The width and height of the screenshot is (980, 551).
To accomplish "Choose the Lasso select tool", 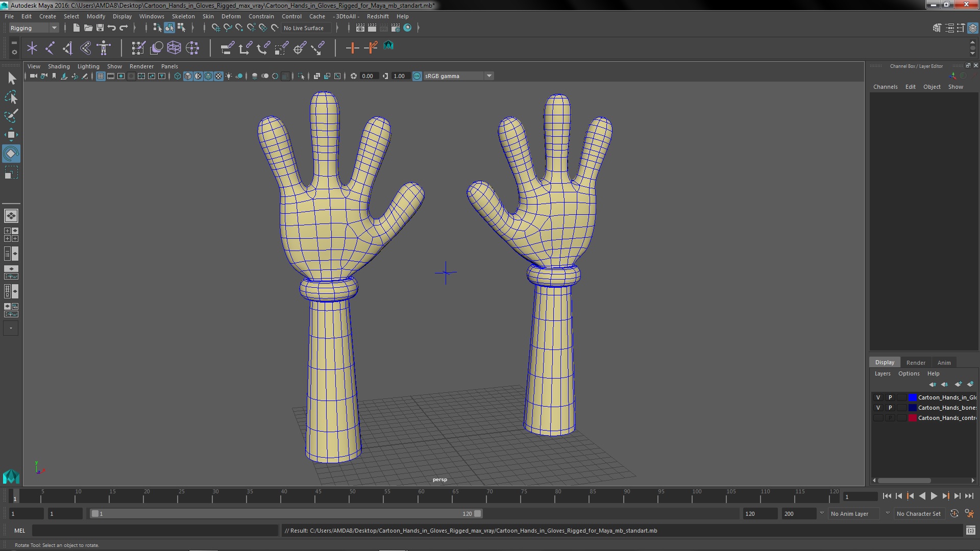I will (11, 97).
